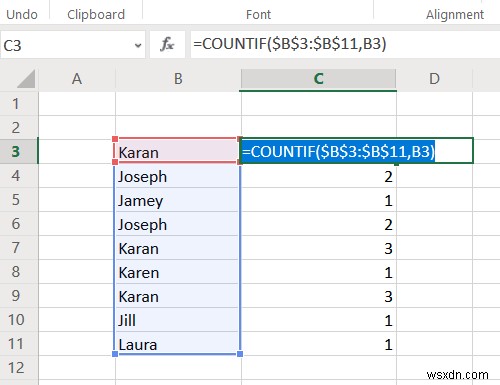Select the column D header

(434, 79)
